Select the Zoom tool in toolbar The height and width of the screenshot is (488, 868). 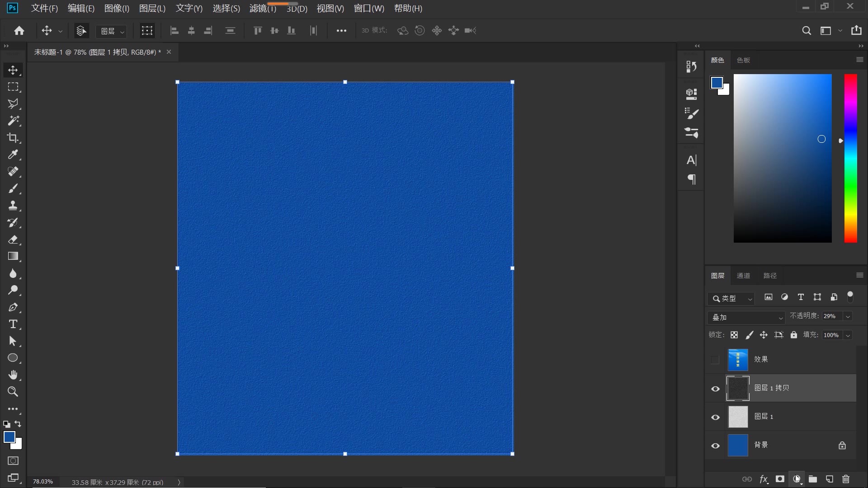[x=13, y=392]
